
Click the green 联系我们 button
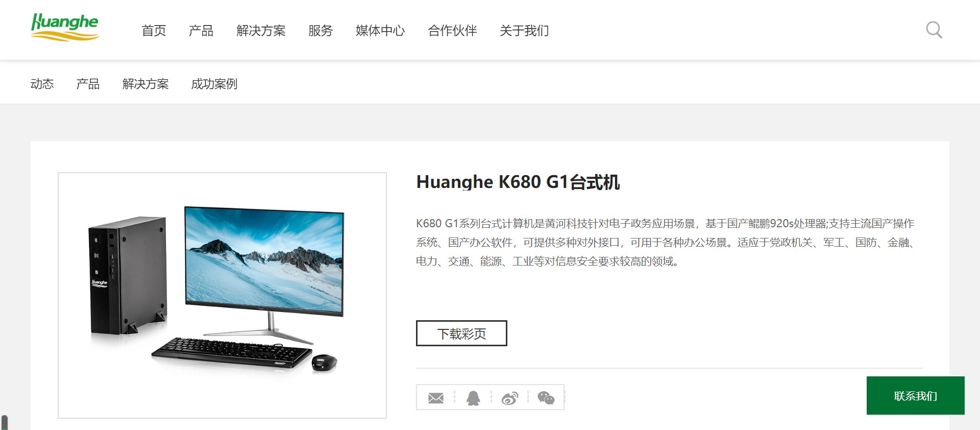pyautogui.click(x=915, y=395)
